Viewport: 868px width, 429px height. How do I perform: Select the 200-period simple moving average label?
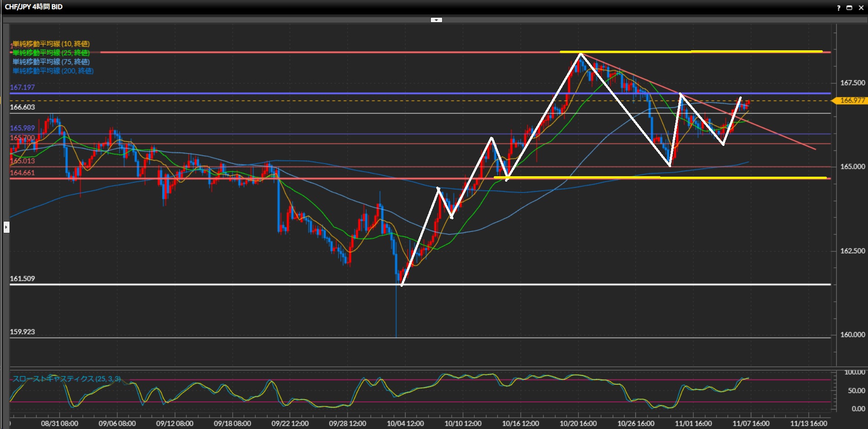[x=53, y=71]
